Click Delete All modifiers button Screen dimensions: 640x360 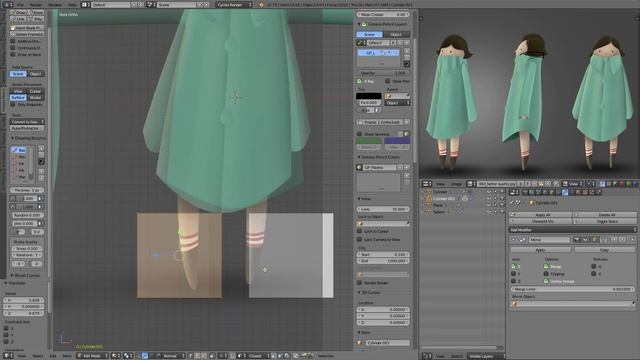click(606, 215)
